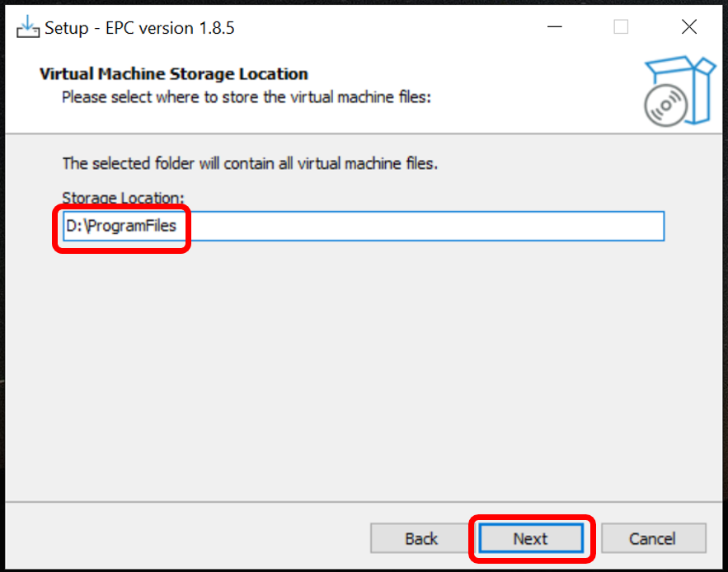Click the "Virtual Machine Storage Location" heading

173,74
